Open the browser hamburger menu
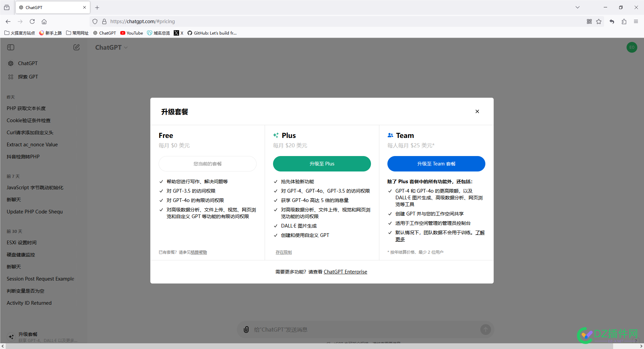Image resolution: width=644 pixels, height=349 pixels. (636, 21)
